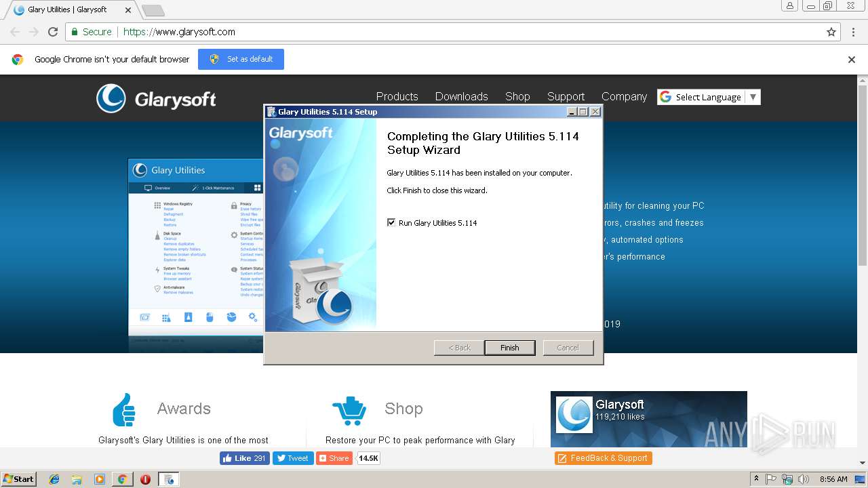Switch to Chrome in the taskbar
Image resolution: width=868 pixels, height=488 pixels.
coord(122,479)
